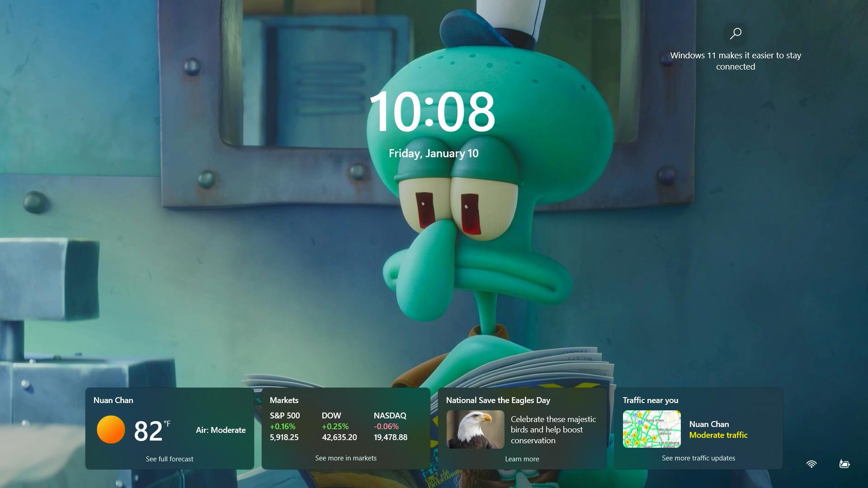The height and width of the screenshot is (488, 868).
Task: Click the NASDAQ value 19,478.88
Action: point(391,437)
